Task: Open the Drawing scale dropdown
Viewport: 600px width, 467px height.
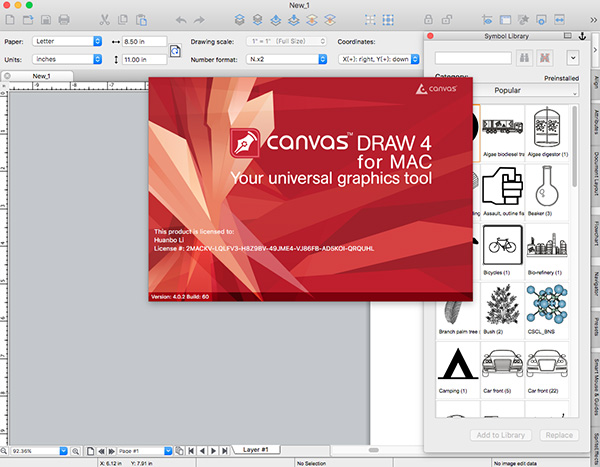Action: pos(287,41)
